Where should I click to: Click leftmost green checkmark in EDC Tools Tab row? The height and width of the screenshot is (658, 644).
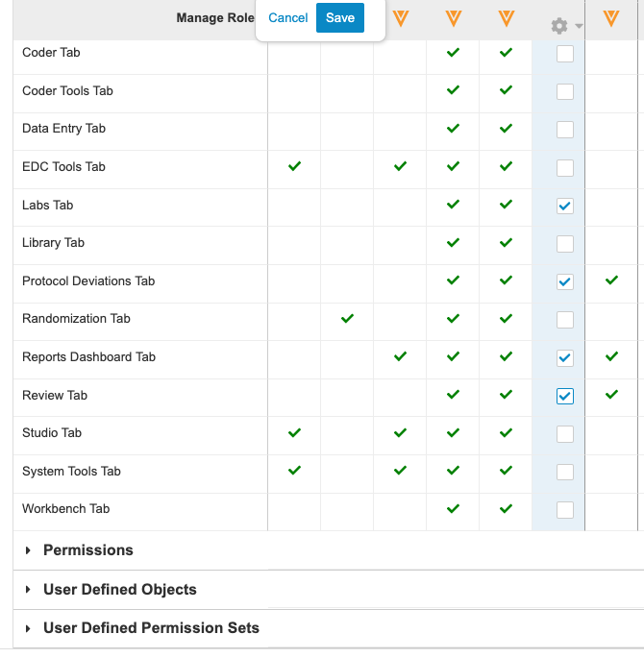[295, 166]
